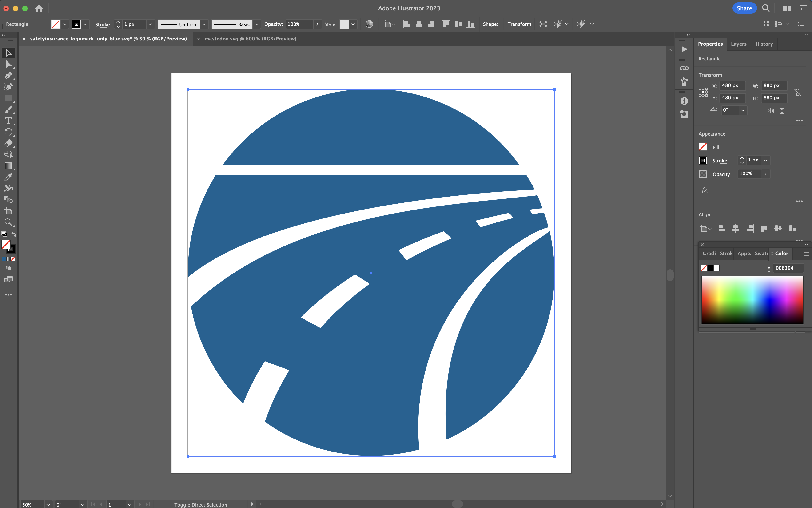Open the fill color dropdown in the control bar
The image size is (812, 508).
pos(65,24)
